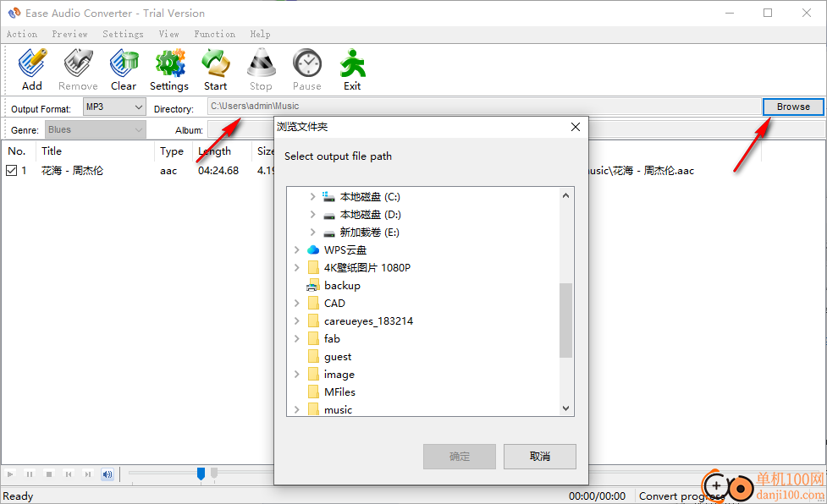Select the MFiles folder
This screenshot has width=827, height=504.
(x=339, y=392)
